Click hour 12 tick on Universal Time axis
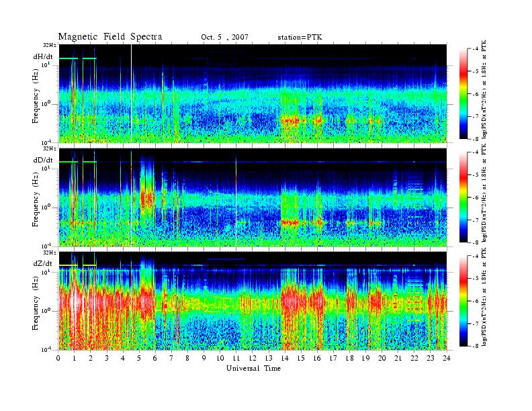Image resolution: width=532 pixels, height=411 pixels. [253, 358]
